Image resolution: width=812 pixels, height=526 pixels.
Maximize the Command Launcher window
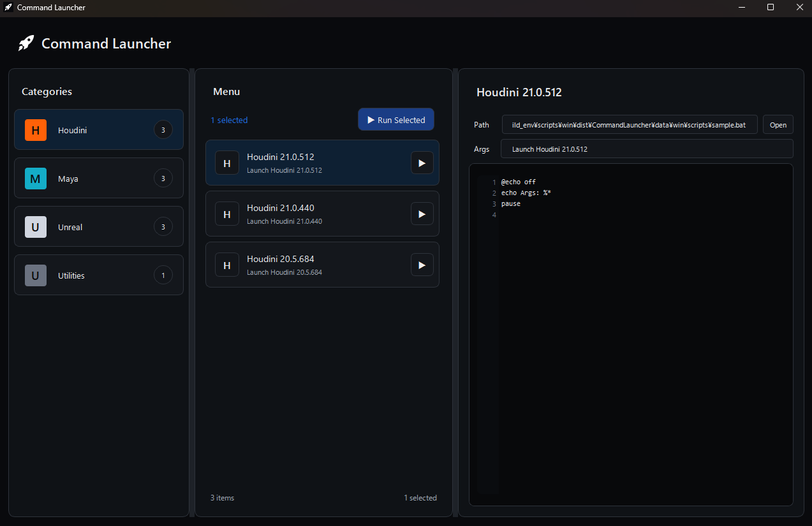click(x=771, y=8)
